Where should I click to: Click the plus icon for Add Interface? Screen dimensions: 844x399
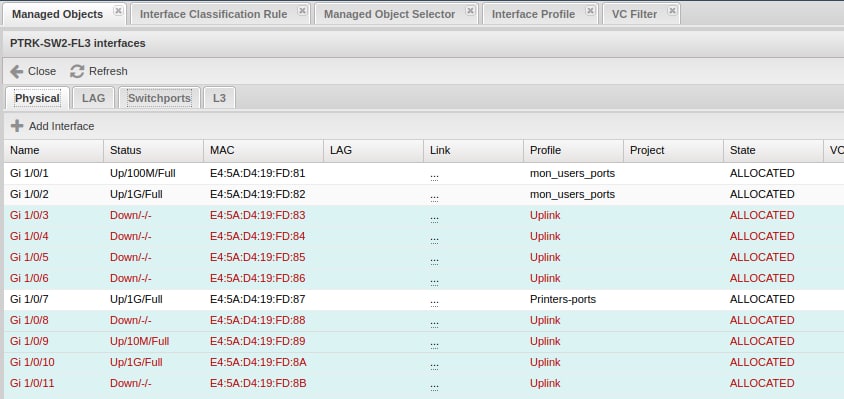(x=17, y=126)
